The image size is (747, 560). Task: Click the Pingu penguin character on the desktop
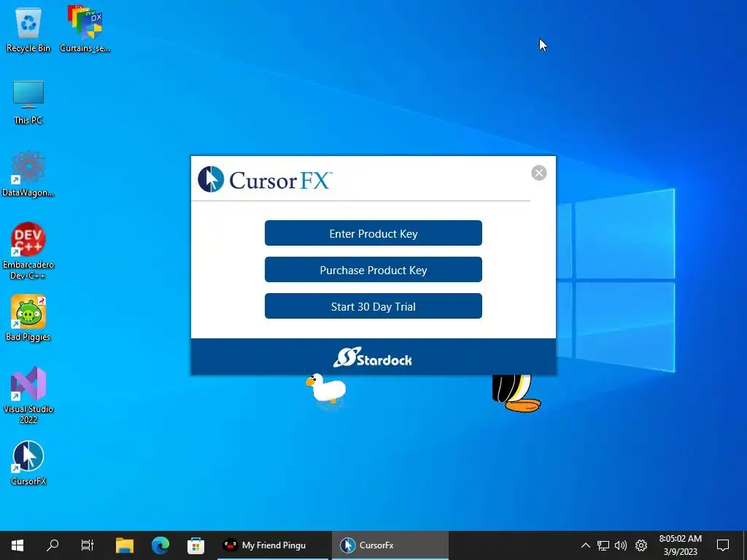pos(516,393)
